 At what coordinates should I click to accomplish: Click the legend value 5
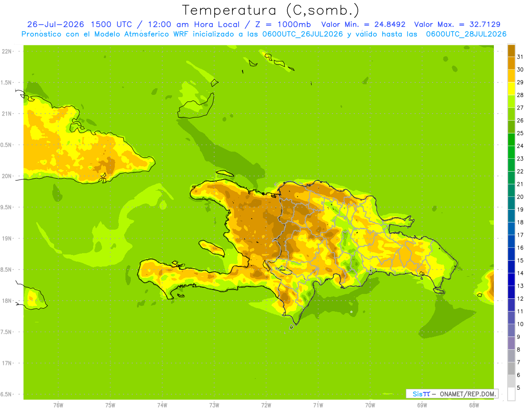pos(519,388)
